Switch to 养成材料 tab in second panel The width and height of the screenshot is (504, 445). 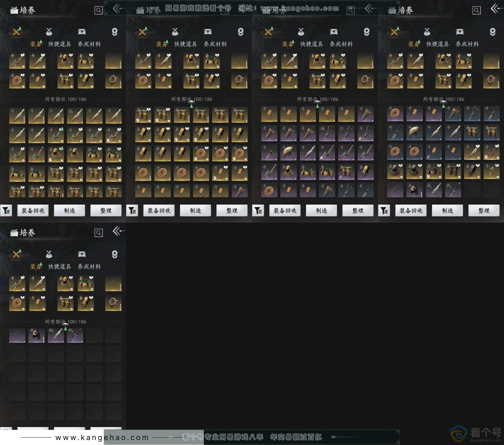pyautogui.click(x=216, y=44)
